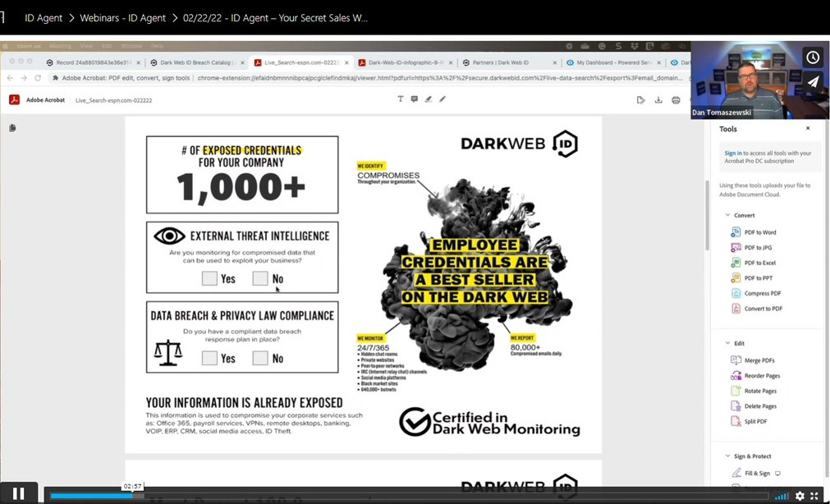Click the Sign in link in the Tools panel
The height and width of the screenshot is (504, 830).
point(733,153)
